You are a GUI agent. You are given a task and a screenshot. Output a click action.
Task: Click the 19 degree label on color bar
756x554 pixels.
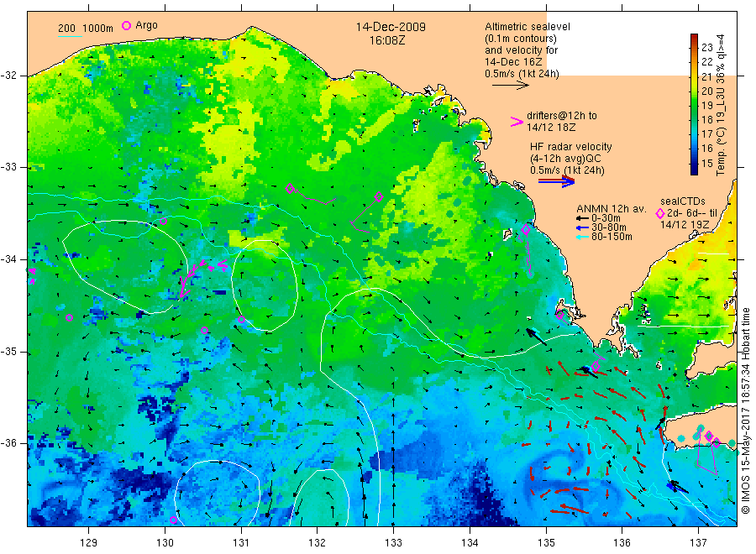click(x=706, y=106)
